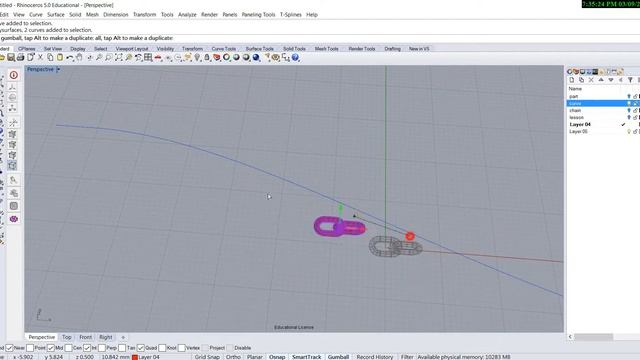Toggle Grid Snap in status bar
The image size is (640, 360).
point(207,357)
